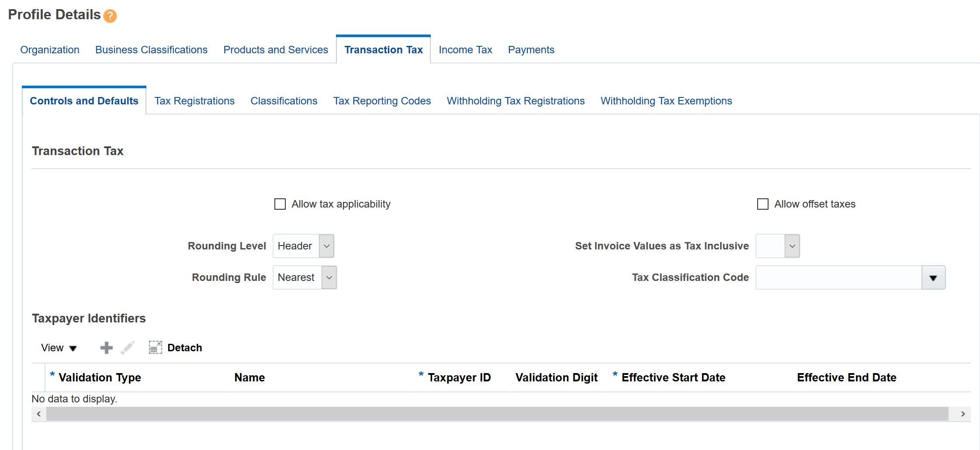The height and width of the screenshot is (450, 980).
Task: Click the Profile Details help icon
Action: coord(110,16)
